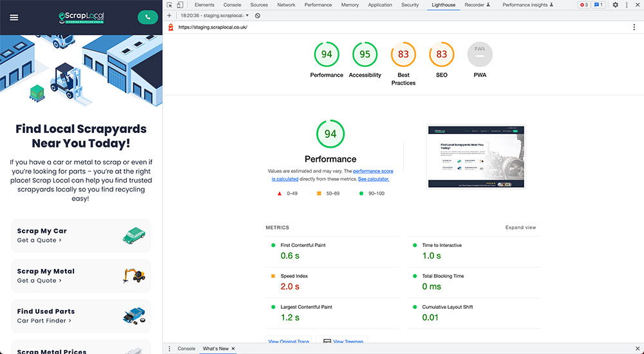The image size is (644, 354).
Task: Click the clear all reports icon
Action: pos(258,15)
